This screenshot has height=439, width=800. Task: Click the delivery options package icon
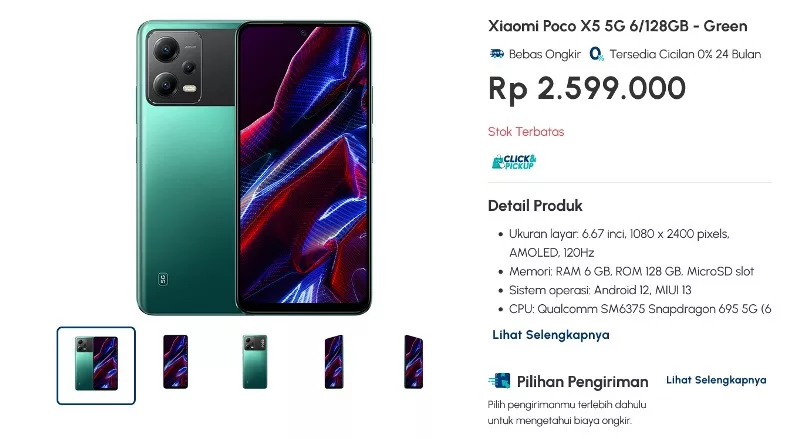point(499,381)
